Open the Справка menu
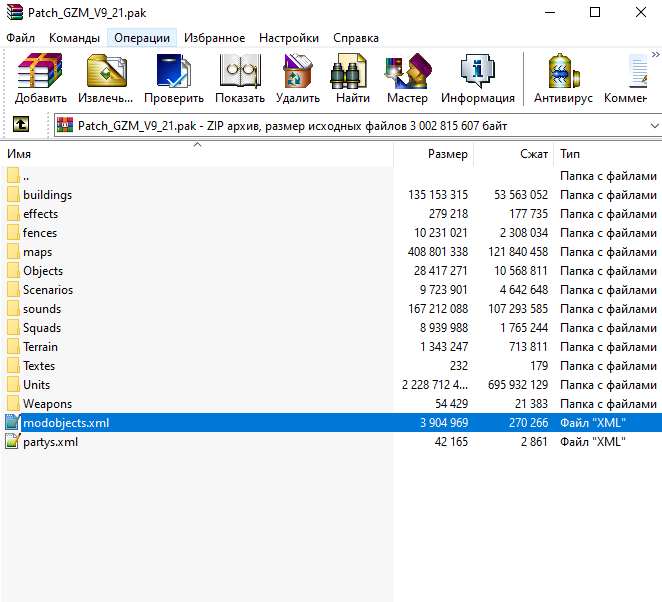Screen dimensions: 662x602 tap(355, 38)
